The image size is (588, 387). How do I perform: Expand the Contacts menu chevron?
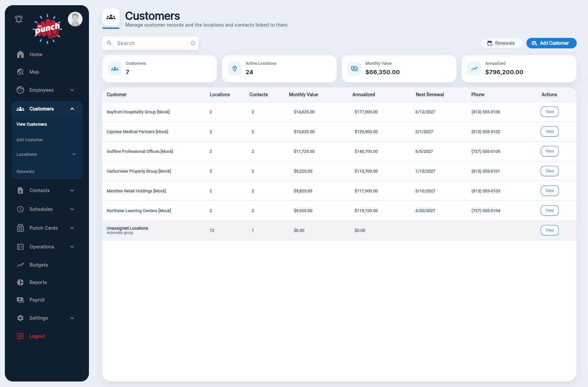click(72, 190)
